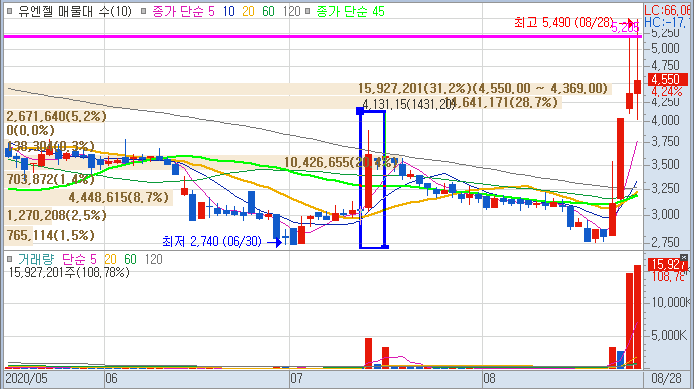Image resolution: width=694 pixels, height=389 pixels.
Task: Click the 0(0.0%) volume profile label
Action: click(x=31, y=131)
